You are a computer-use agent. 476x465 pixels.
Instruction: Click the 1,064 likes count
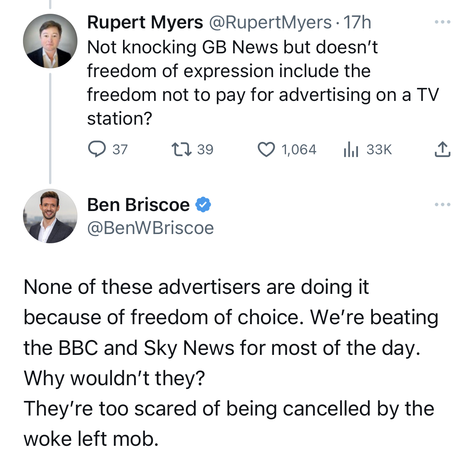(299, 149)
